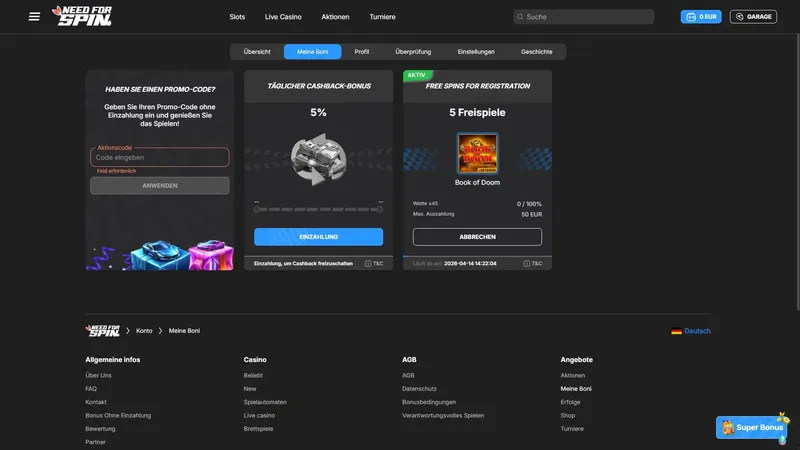Open Partner footer link
This screenshot has width=800, height=450.
tap(95, 442)
